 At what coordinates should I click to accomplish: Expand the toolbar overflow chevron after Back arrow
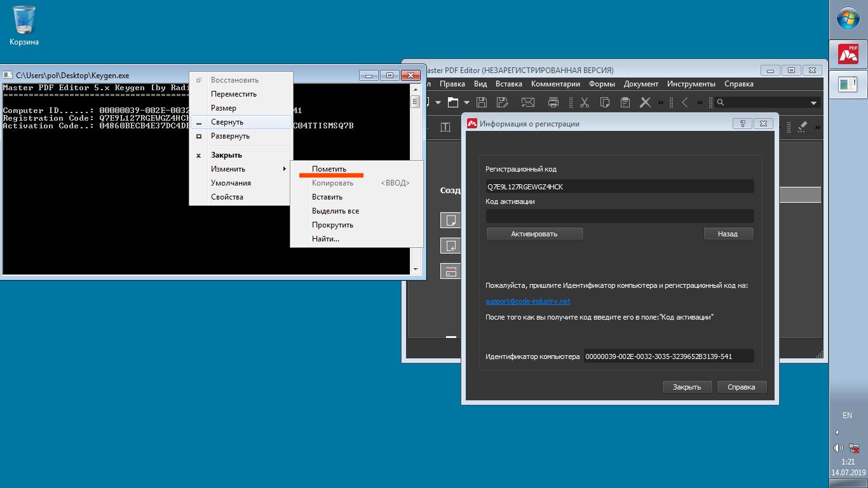coord(700,102)
